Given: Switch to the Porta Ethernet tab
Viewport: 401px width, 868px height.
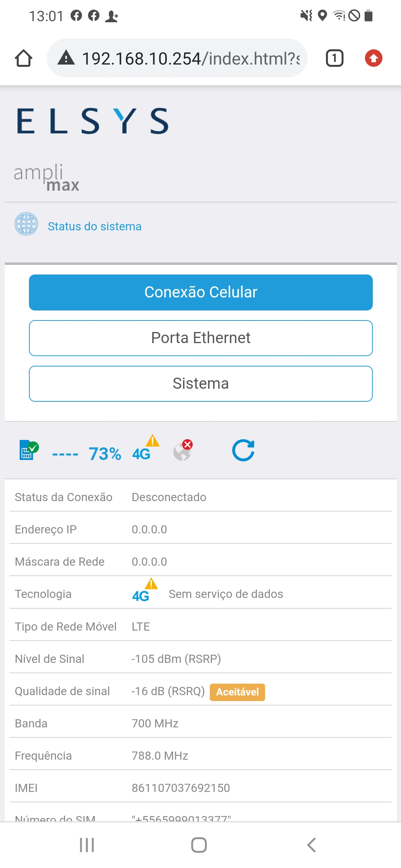Looking at the screenshot, I should click(x=200, y=338).
